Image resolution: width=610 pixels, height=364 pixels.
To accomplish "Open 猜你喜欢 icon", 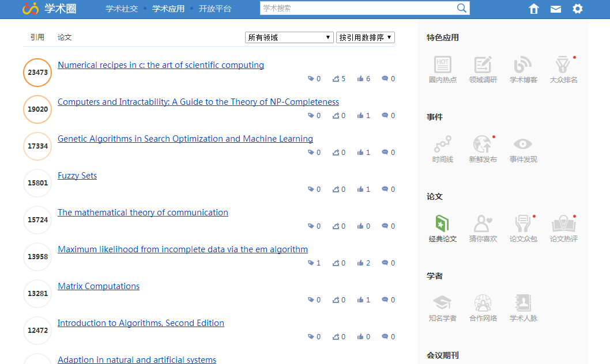I will pos(483,224).
